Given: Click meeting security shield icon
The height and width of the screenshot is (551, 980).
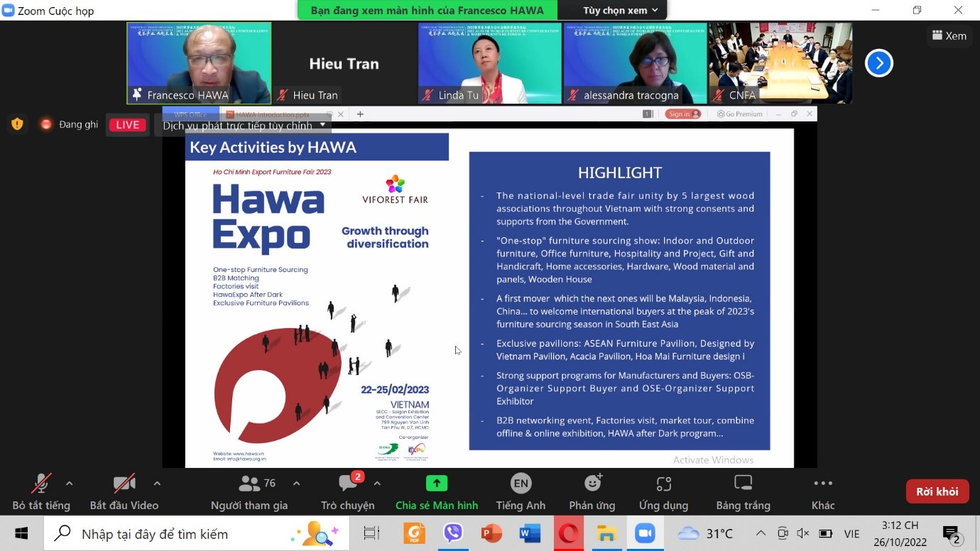Looking at the screenshot, I should [x=18, y=124].
